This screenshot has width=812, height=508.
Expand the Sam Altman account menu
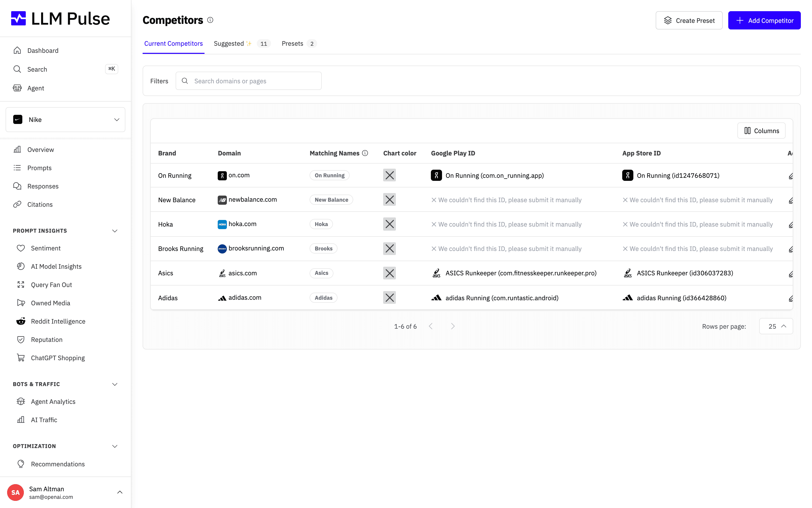(120, 492)
